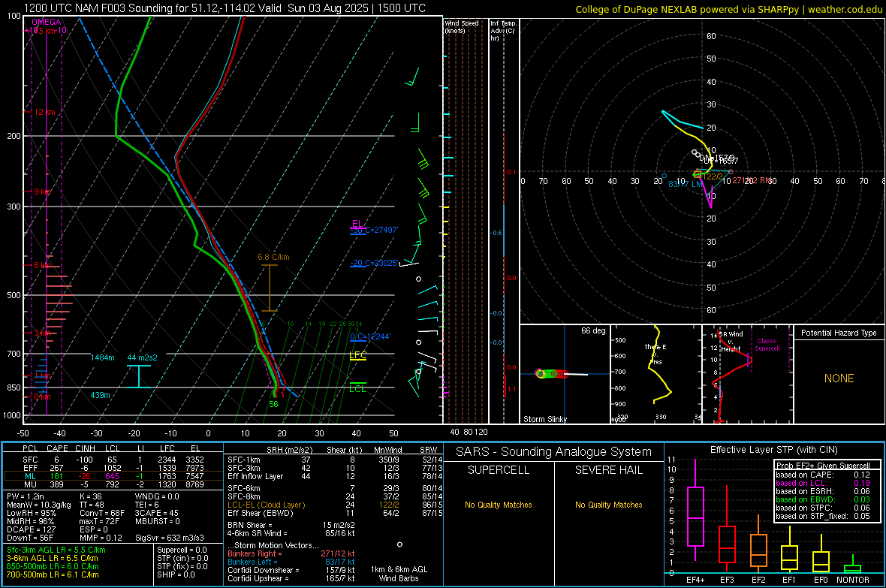Screen dimensions: 886x588
Task: Click the yellow 'NONE' hazard type
Action: click(x=839, y=378)
